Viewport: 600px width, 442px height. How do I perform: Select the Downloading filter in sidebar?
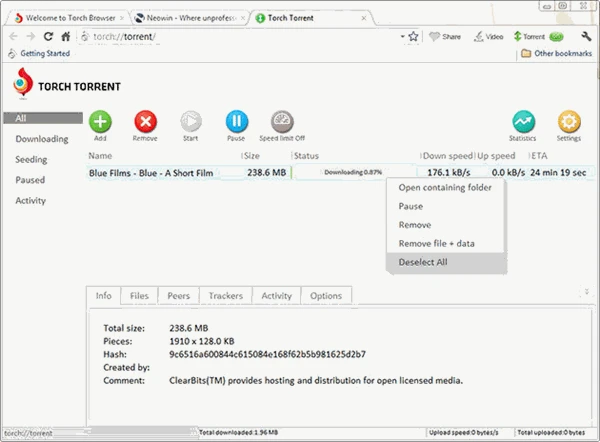click(42, 139)
